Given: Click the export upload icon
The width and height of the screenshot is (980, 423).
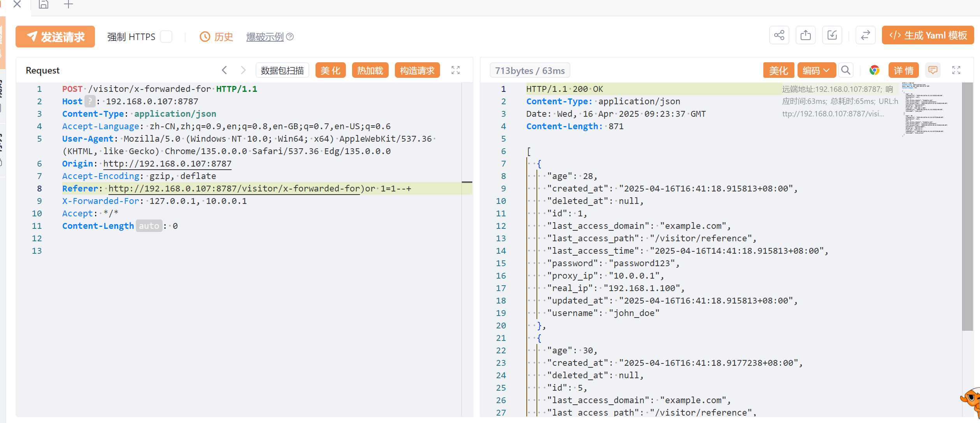Looking at the screenshot, I should 805,36.
